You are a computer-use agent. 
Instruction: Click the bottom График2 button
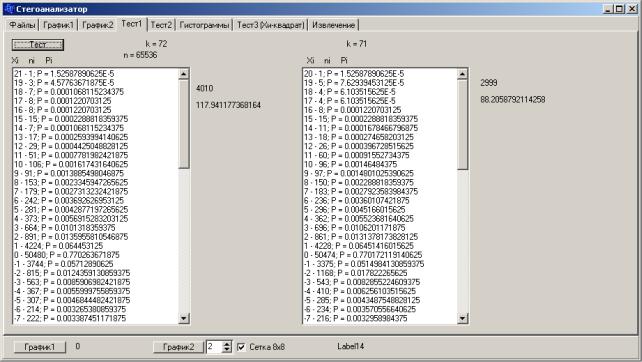(x=179, y=347)
